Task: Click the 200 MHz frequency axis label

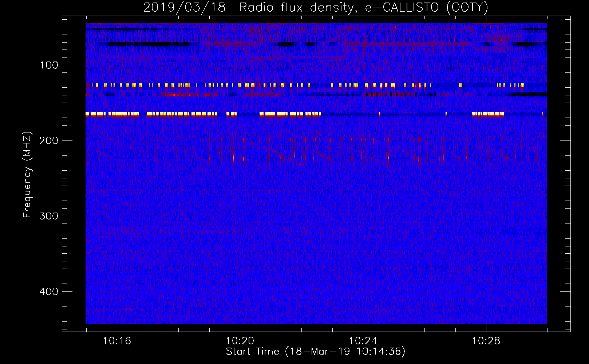Action: [x=49, y=141]
